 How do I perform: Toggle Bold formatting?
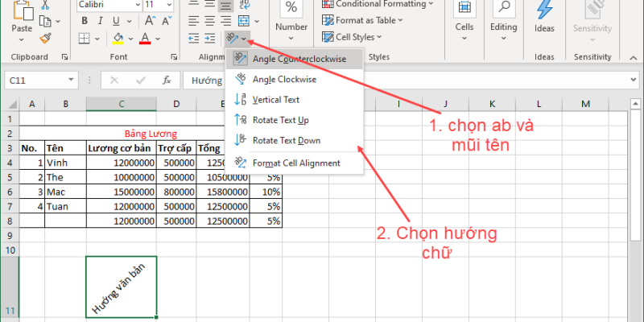click(84, 21)
